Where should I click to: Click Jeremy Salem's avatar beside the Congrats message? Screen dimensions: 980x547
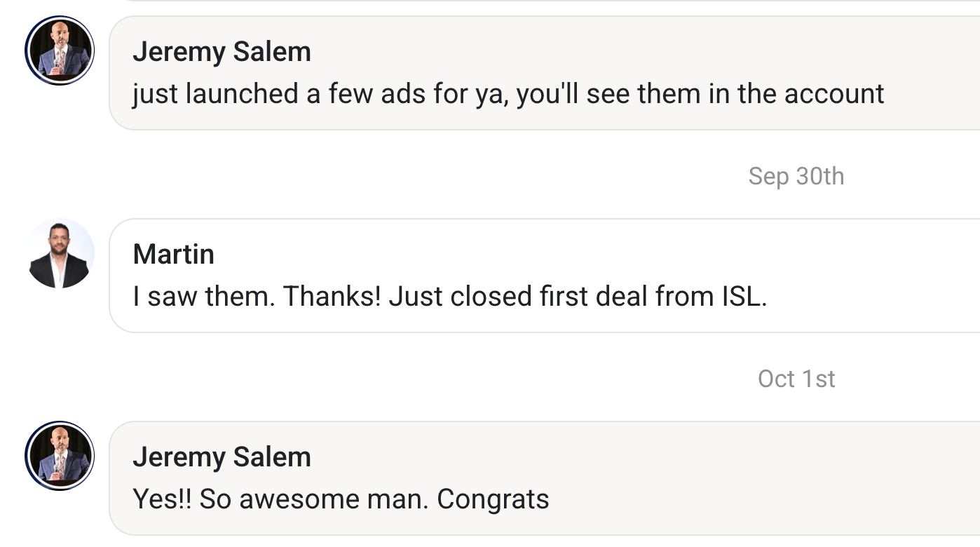click(x=60, y=456)
